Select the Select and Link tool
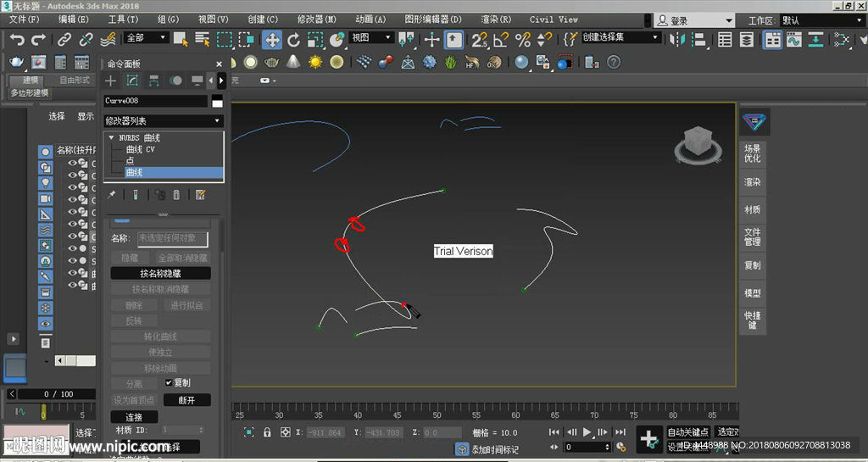The width and height of the screenshot is (868, 462). pyautogui.click(x=64, y=40)
